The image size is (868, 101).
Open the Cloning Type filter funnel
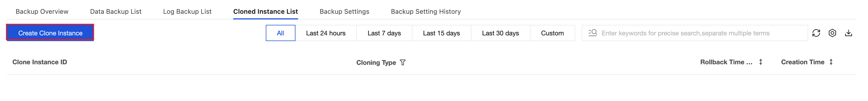coord(403,62)
